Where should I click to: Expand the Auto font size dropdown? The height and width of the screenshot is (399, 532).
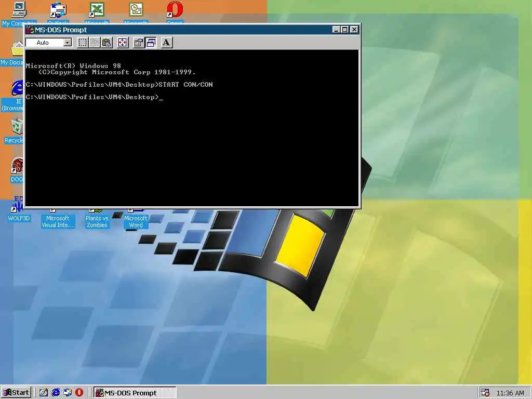click(x=68, y=43)
